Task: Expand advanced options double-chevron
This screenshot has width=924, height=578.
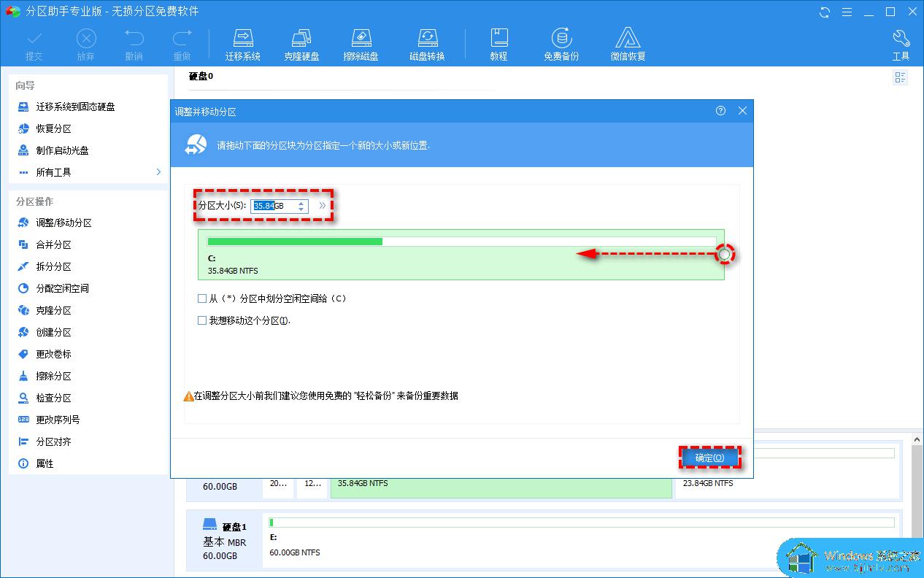Action: point(322,206)
